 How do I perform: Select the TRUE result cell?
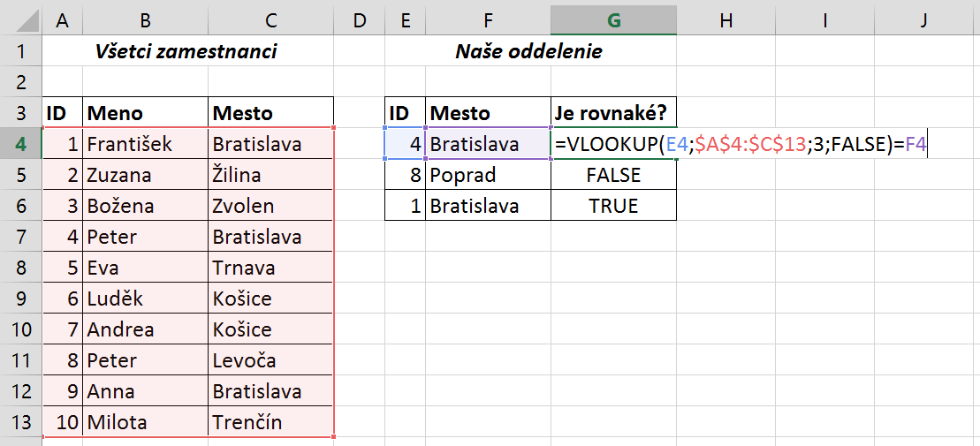[x=614, y=206]
